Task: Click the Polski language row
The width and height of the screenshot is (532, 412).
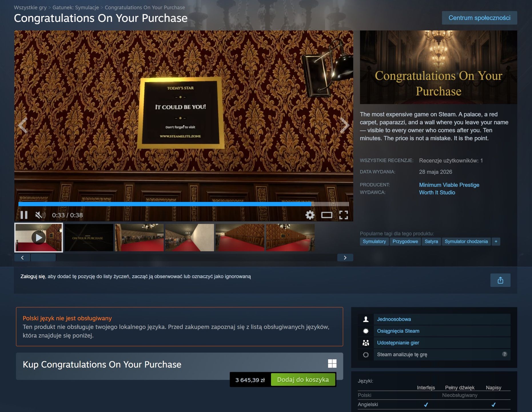Action: tap(434, 395)
